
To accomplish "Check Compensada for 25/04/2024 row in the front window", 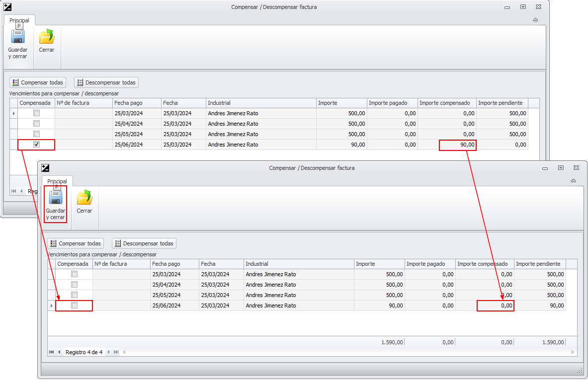I will [x=74, y=285].
